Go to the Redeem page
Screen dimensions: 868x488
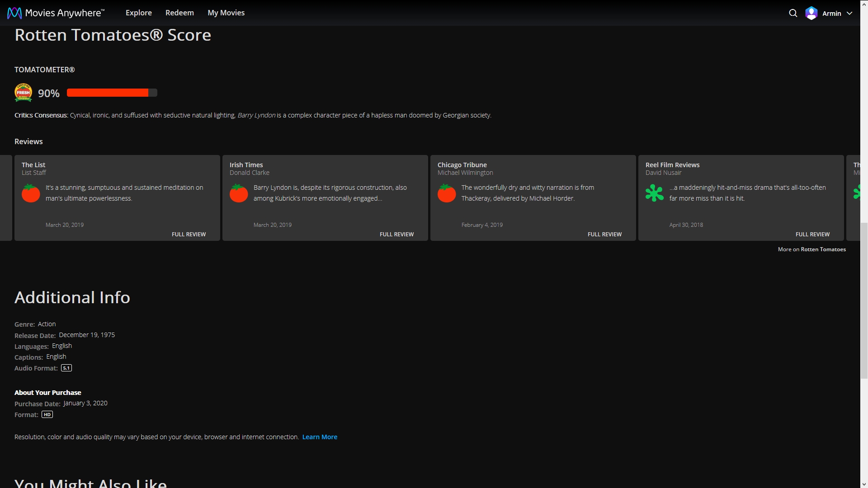(x=179, y=13)
